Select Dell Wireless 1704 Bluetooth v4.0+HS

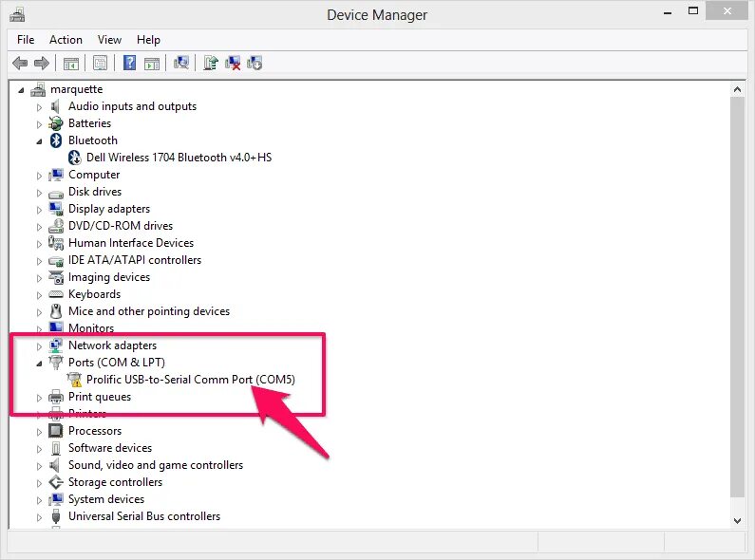tap(179, 158)
